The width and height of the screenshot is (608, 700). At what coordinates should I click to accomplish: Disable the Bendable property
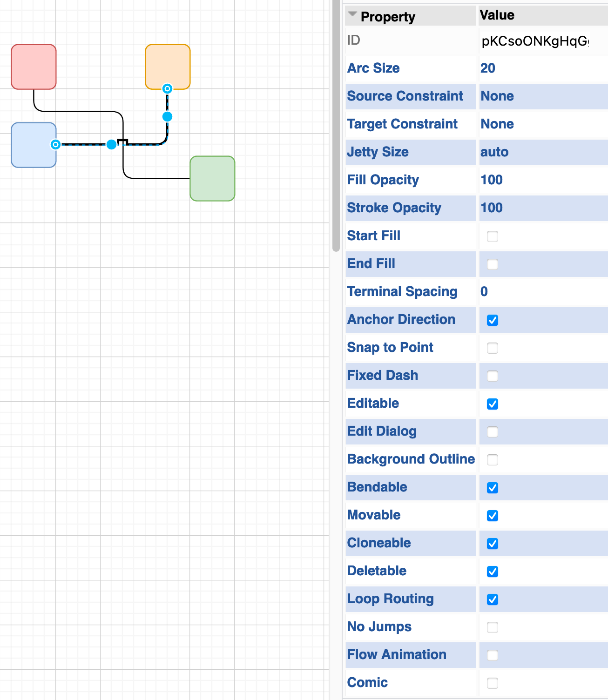[492, 488]
